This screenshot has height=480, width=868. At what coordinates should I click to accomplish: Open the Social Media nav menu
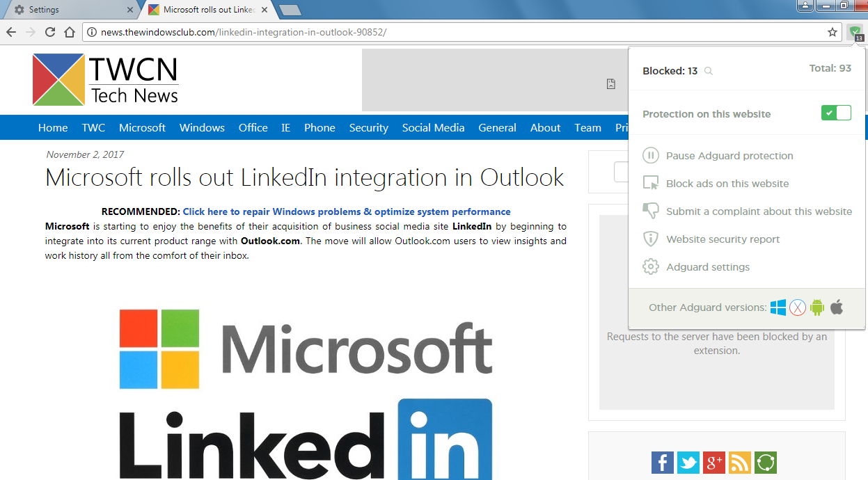433,127
